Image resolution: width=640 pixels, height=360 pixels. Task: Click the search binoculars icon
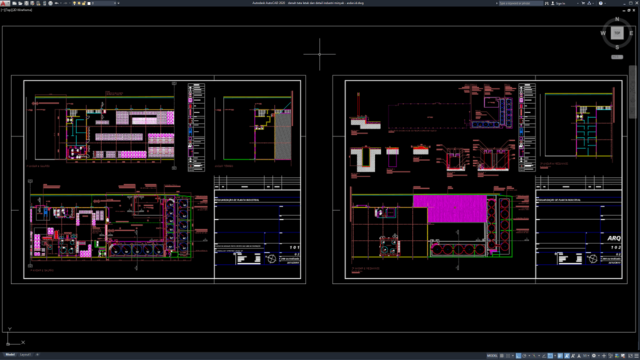(547, 3)
